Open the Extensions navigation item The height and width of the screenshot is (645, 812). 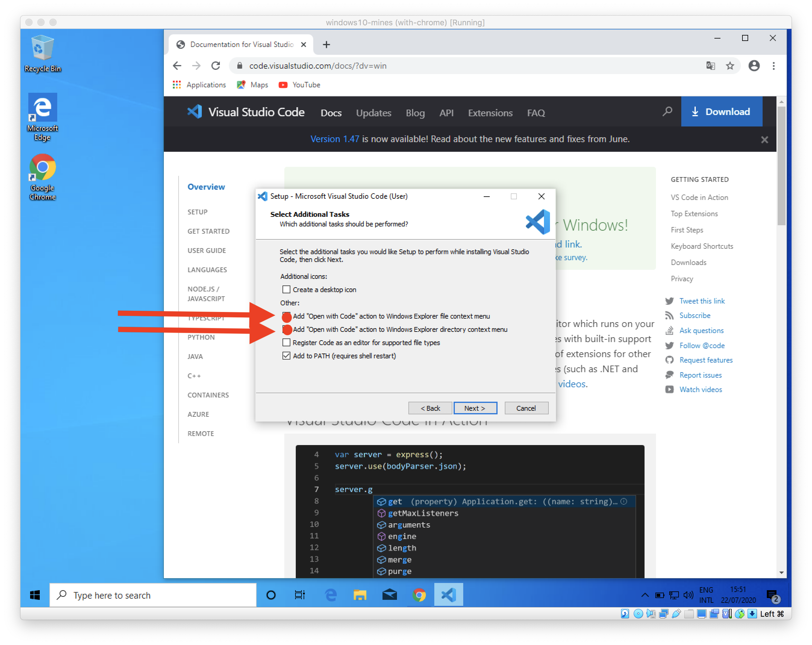pyautogui.click(x=490, y=113)
